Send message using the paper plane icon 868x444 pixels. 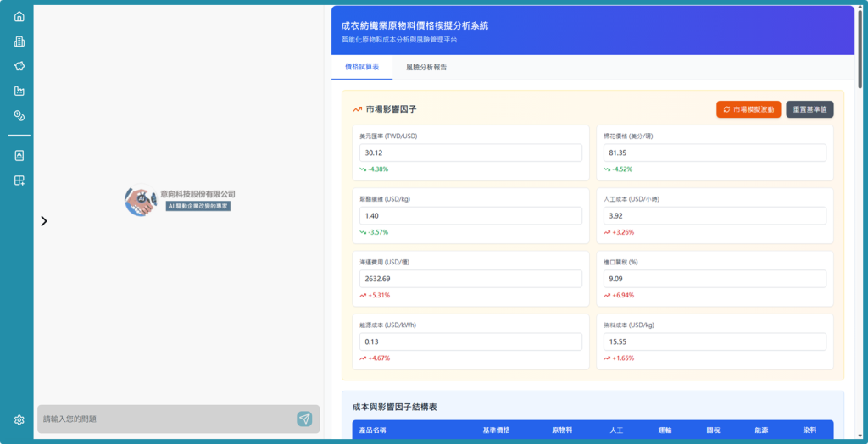(x=304, y=419)
